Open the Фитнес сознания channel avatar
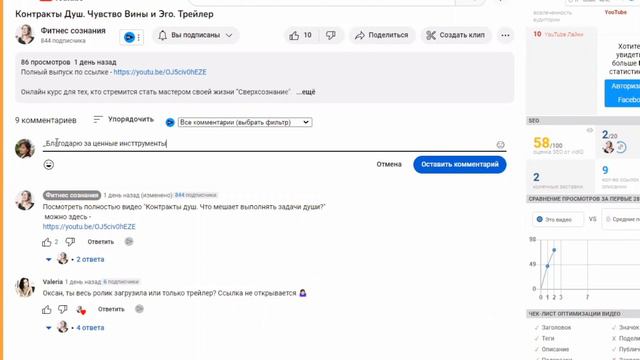 (x=25, y=34)
